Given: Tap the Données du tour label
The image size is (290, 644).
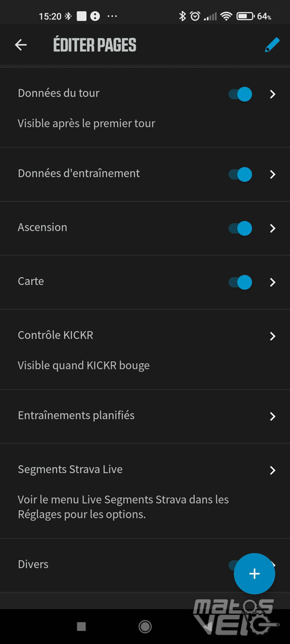Looking at the screenshot, I should point(58,93).
